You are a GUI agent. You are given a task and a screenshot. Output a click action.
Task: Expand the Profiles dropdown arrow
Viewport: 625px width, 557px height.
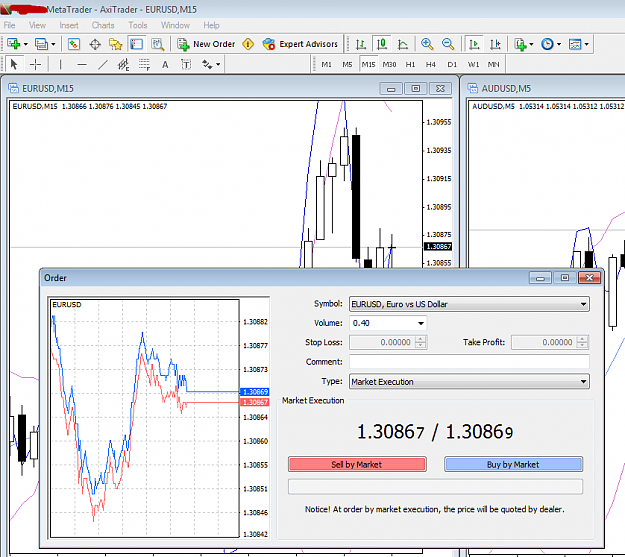click(53, 44)
